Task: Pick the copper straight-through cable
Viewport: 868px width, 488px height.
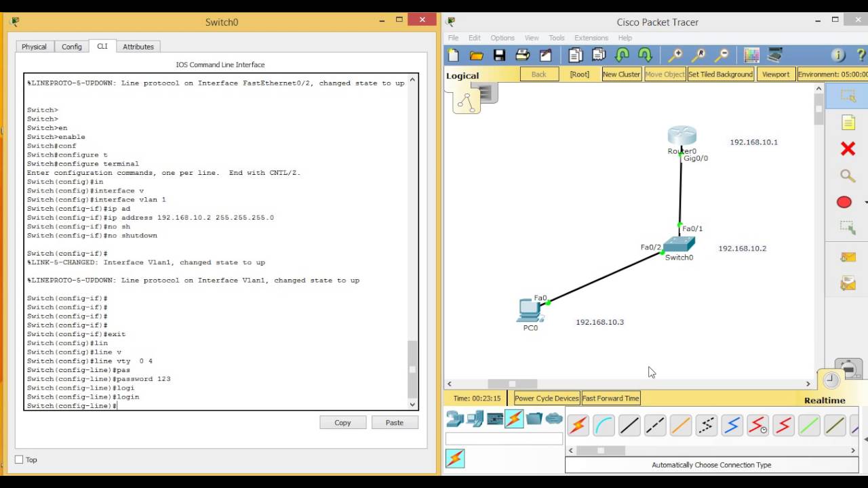Action: pos(629,426)
